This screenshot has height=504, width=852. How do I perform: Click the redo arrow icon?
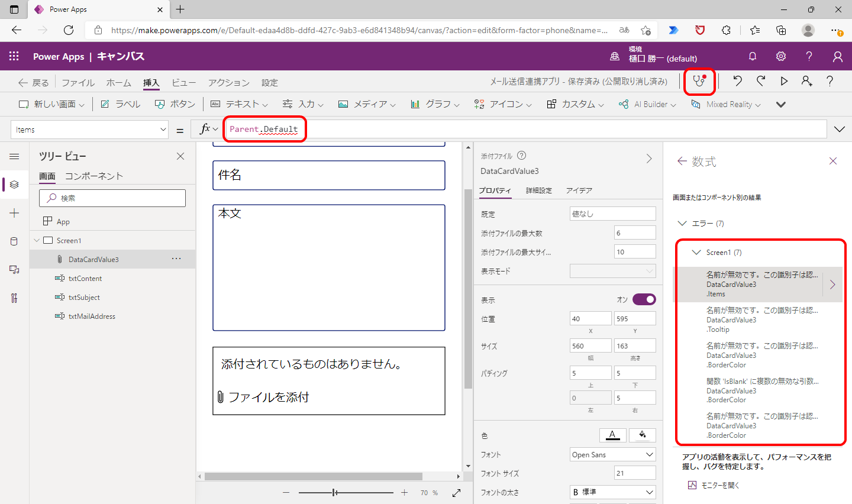pyautogui.click(x=761, y=81)
